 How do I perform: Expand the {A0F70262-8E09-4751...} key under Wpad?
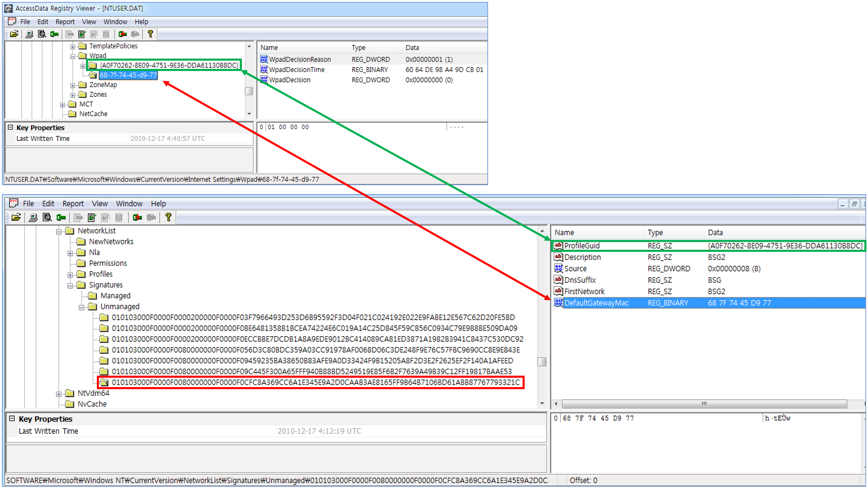click(83, 66)
